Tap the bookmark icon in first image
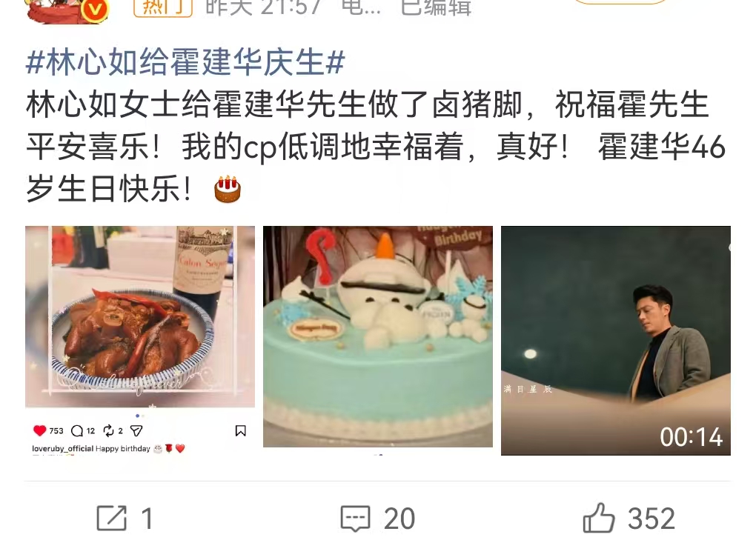Screen dimensions: 756x540 pyautogui.click(x=240, y=430)
